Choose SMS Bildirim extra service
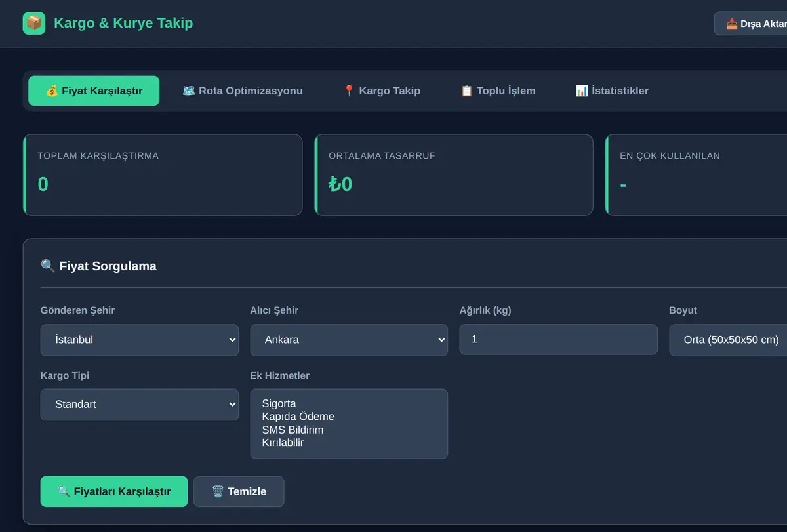The width and height of the screenshot is (787, 532). pyautogui.click(x=349, y=430)
